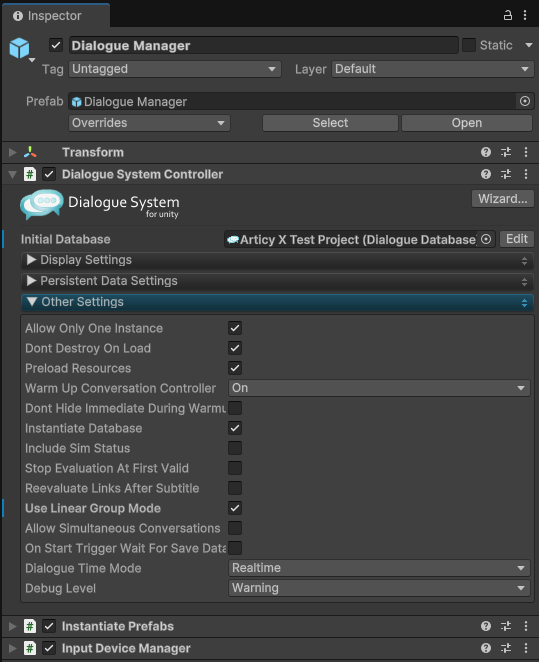The height and width of the screenshot is (662, 539).
Task: Open Initial Database object picker circle
Action: (486, 239)
